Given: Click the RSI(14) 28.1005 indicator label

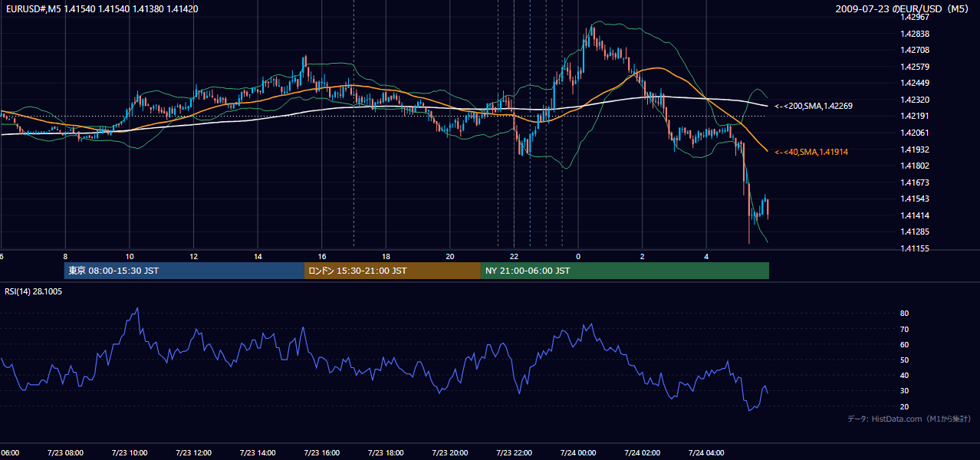Looking at the screenshot, I should (x=34, y=291).
